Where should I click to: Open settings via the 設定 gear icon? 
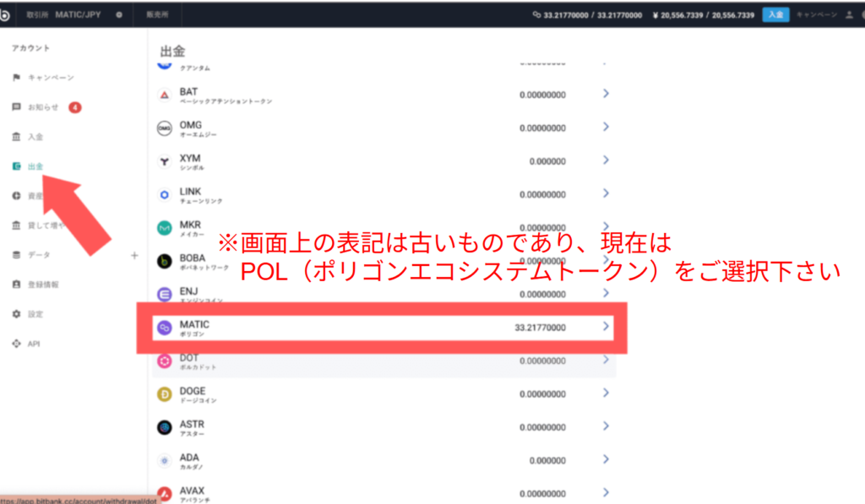pyautogui.click(x=17, y=314)
